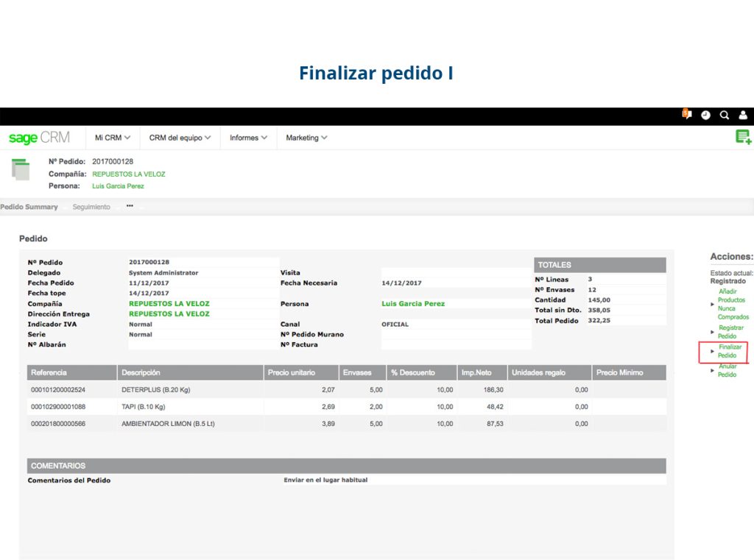The image size is (754, 560).
Task: Open the notifications icon with badge 5
Action: (687, 115)
